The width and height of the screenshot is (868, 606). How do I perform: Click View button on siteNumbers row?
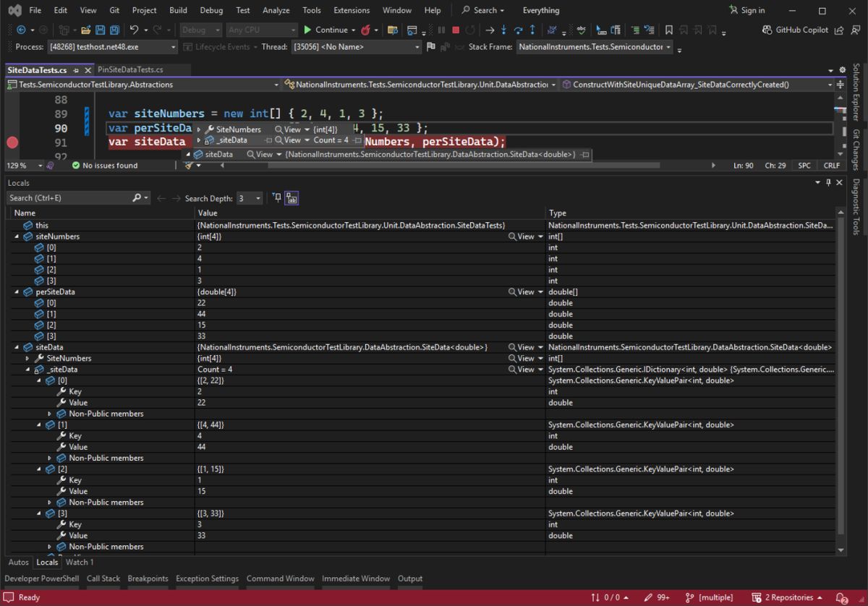(522, 236)
